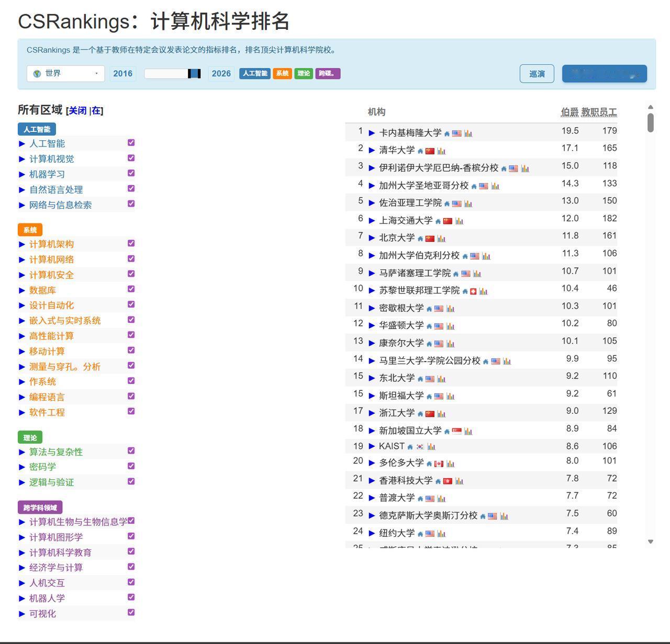Toggle the 软件工程 checkbox
Screen dimensions: 670x644
[x=131, y=411]
